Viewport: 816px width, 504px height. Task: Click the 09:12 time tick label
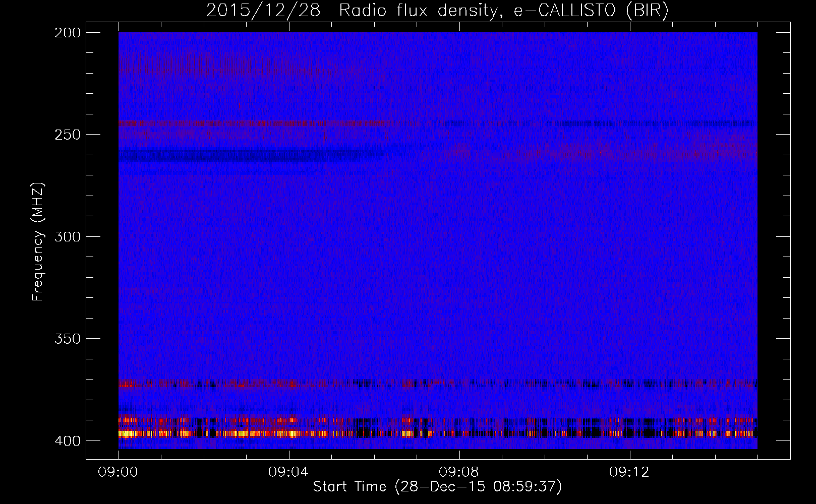point(629,472)
